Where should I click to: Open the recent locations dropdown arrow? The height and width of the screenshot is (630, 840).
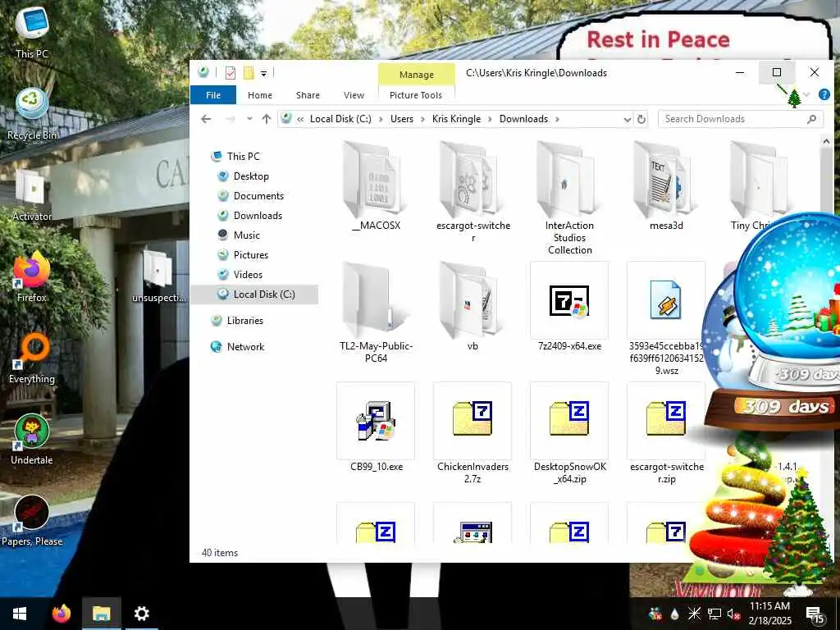(x=249, y=119)
